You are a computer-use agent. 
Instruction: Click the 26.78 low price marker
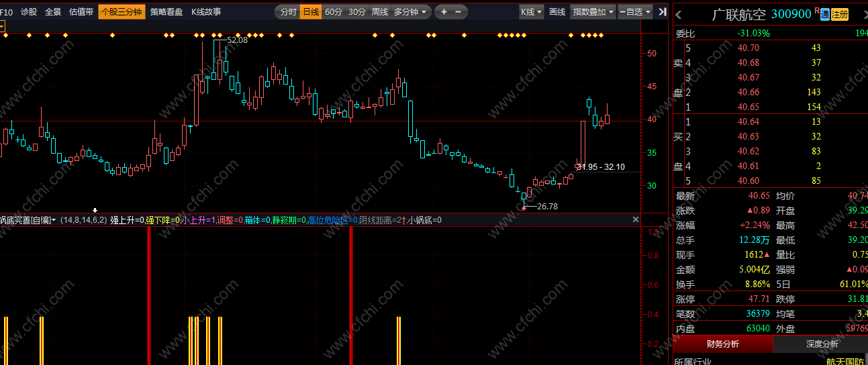coord(547,207)
